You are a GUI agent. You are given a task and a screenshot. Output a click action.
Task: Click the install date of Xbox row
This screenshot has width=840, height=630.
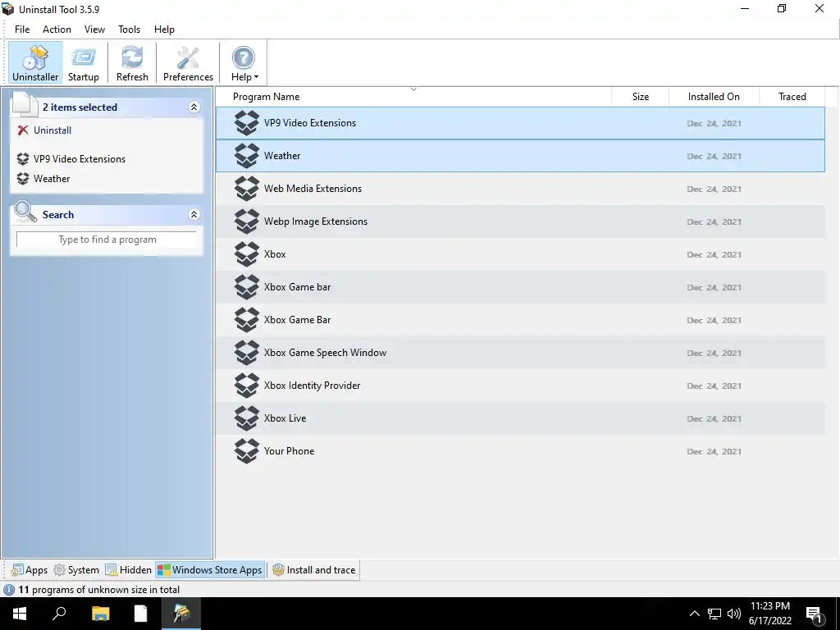714,255
